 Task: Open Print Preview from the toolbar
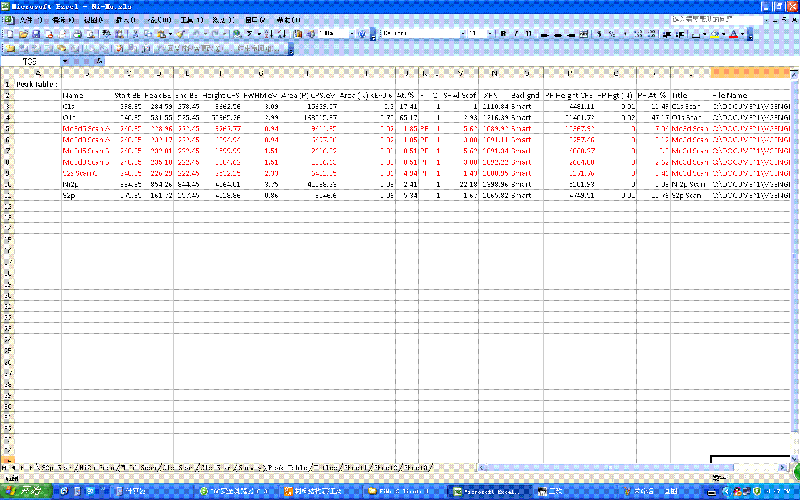[91, 34]
